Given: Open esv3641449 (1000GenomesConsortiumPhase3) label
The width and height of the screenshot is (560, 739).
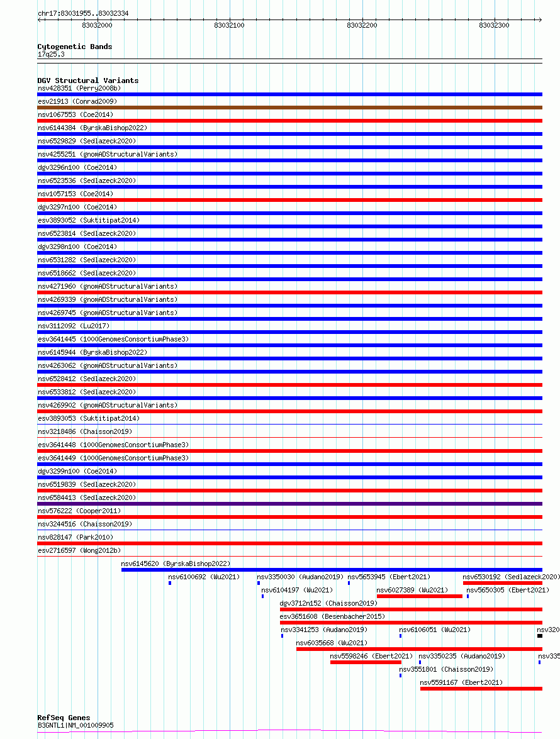Looking at the screenshot, I should point(113,458).
